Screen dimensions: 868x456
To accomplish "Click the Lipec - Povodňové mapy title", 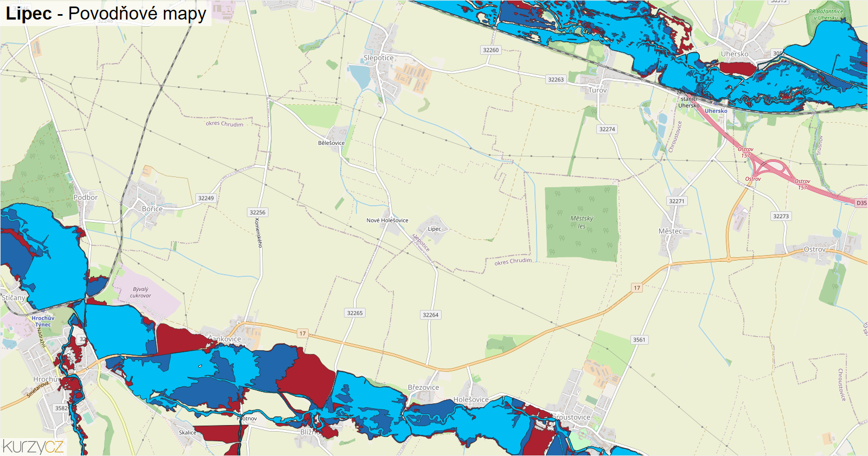I will tap(106, 14).
